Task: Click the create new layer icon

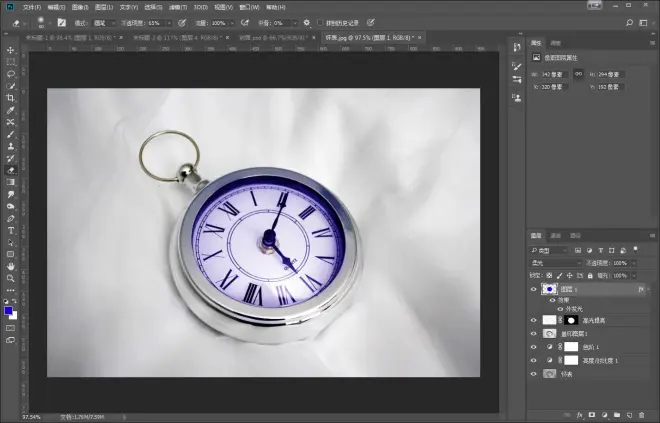Action: click(x=630, y=415)
